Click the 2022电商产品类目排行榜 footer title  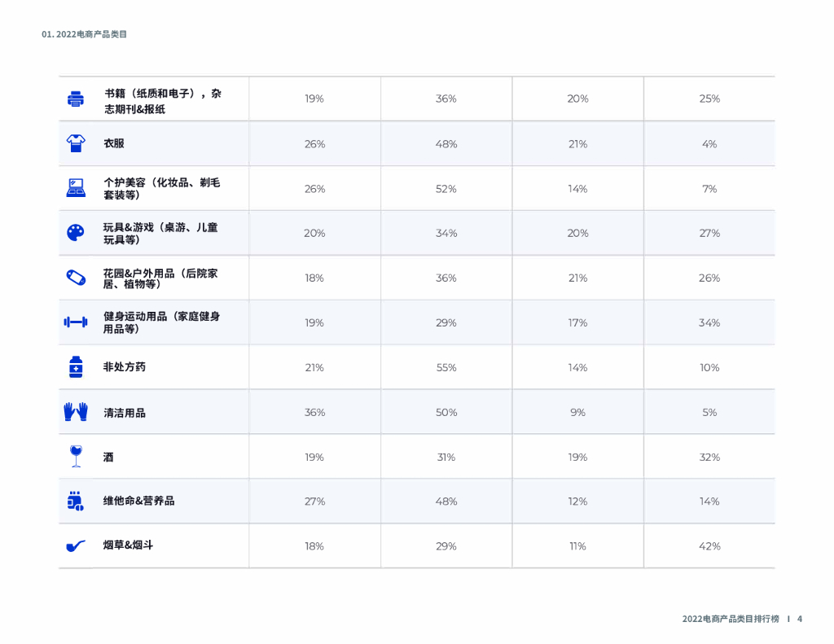pos(731,619)
